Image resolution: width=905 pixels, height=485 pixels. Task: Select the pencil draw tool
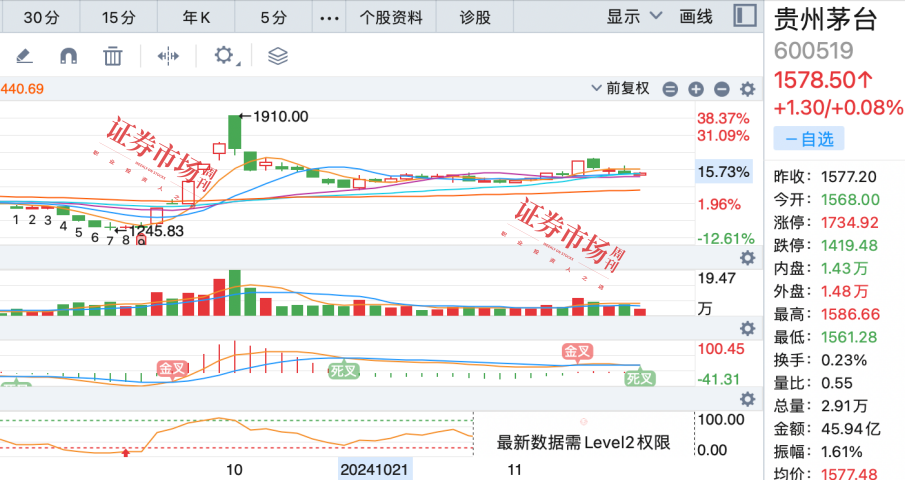[24, 56]
